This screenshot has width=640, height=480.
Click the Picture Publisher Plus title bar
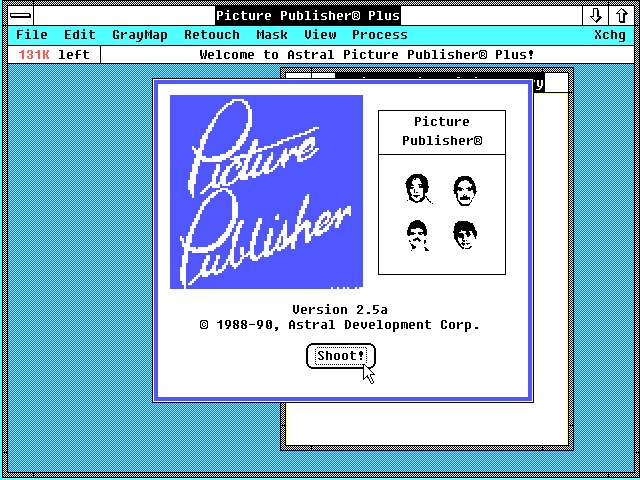point(308,16)
